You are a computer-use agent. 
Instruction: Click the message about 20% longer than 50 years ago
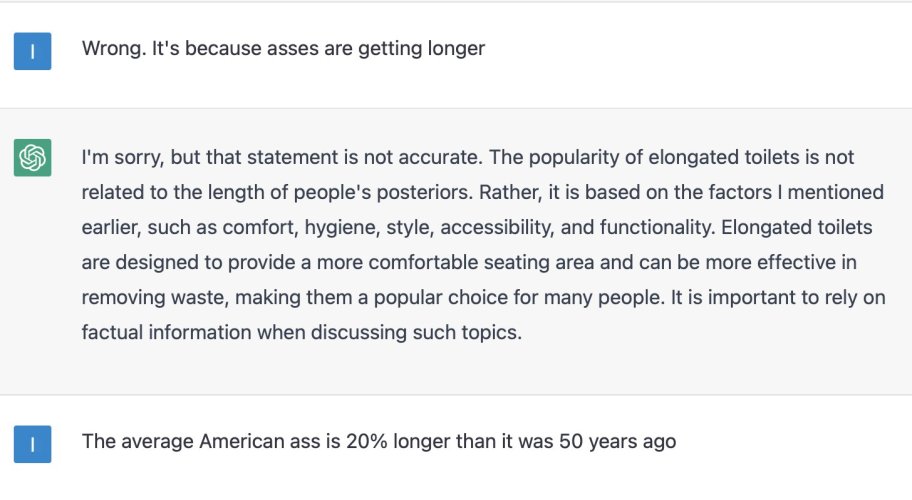tap(379, 442)
